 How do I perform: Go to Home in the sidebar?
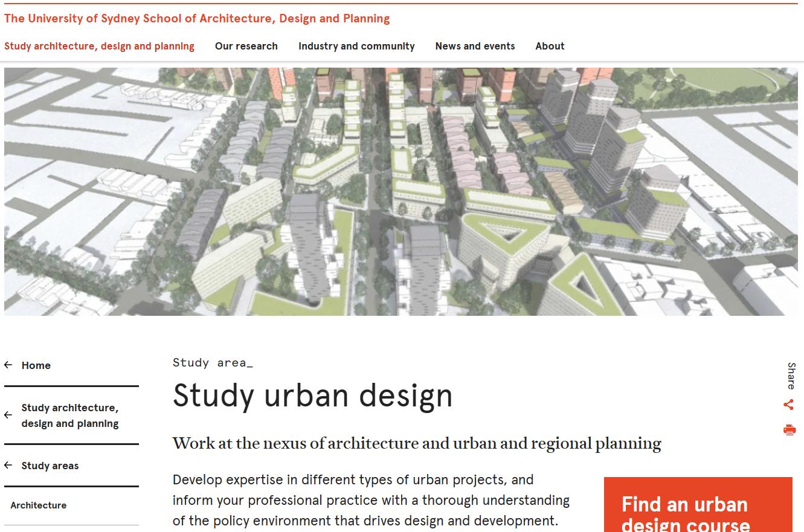pos(36,365)
